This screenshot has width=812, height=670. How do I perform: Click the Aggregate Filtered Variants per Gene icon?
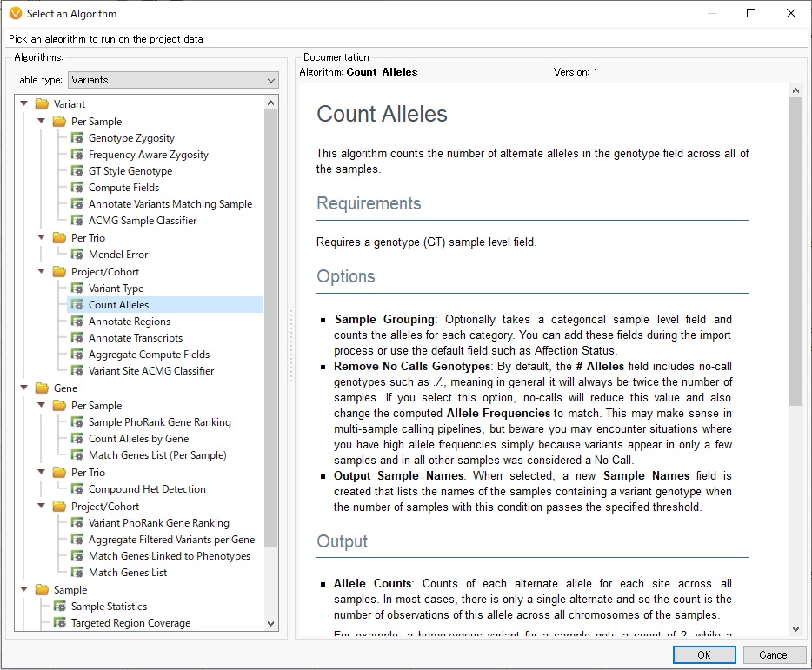(77, 540)
